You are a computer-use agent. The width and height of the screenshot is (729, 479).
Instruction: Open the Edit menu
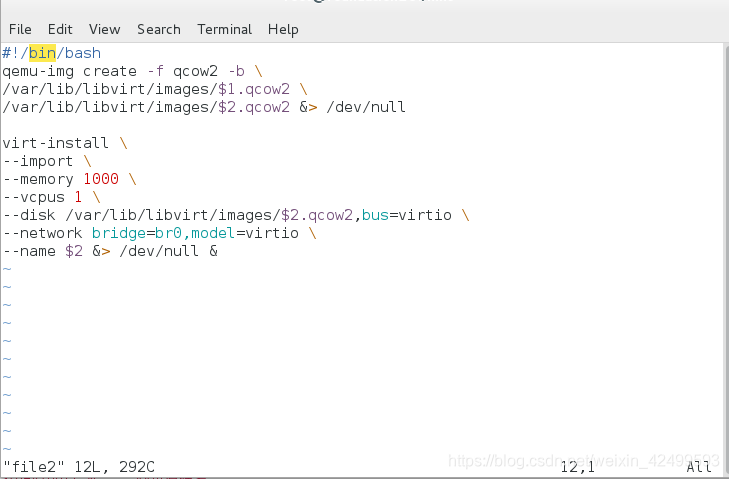pyautogui.click(x=60, y=29)
